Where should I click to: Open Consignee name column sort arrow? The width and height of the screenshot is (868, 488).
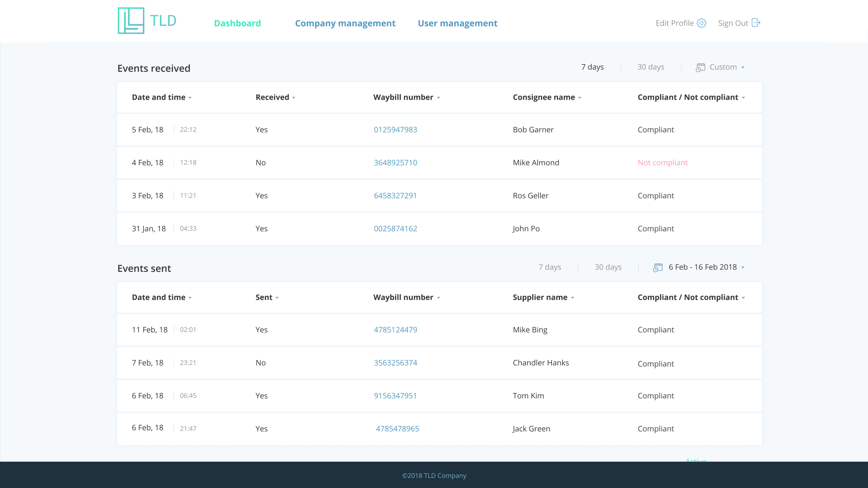(580, 98)
